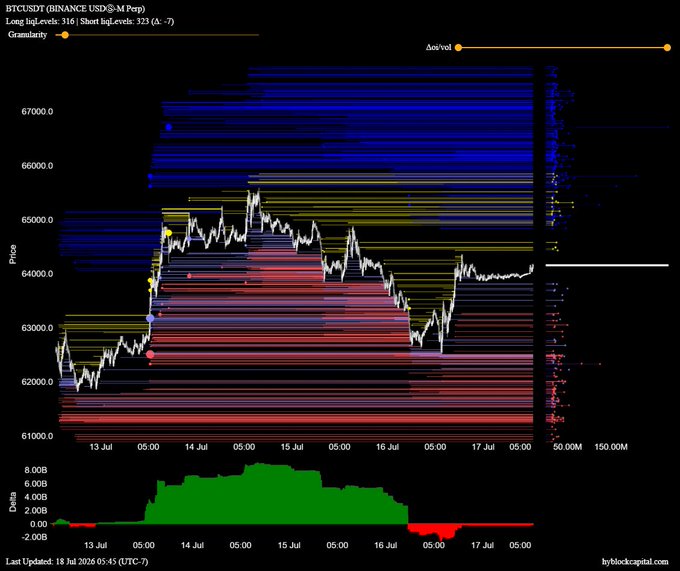
Task: Click the Δoi/vol label
Action: [438, 47]
